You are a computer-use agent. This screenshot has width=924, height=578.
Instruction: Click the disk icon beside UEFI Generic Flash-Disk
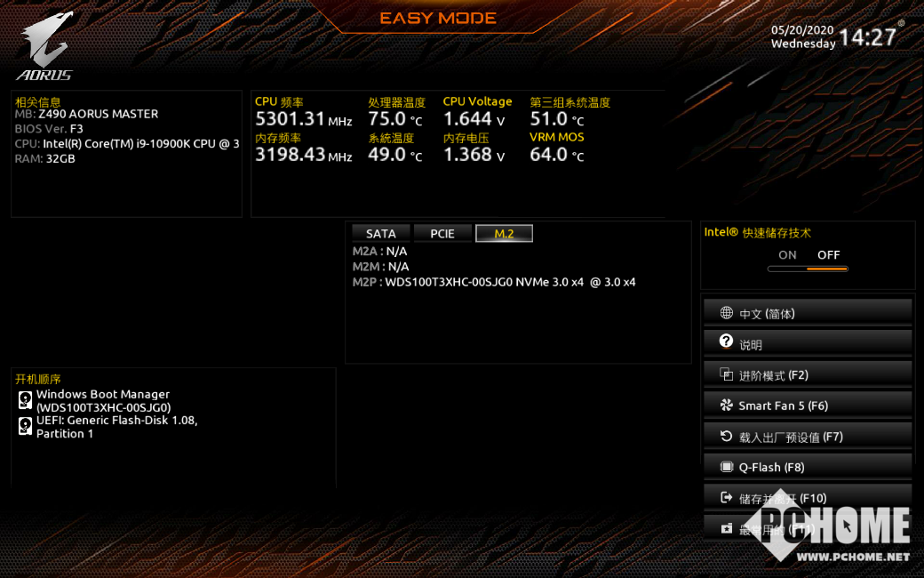pos(25,427)
